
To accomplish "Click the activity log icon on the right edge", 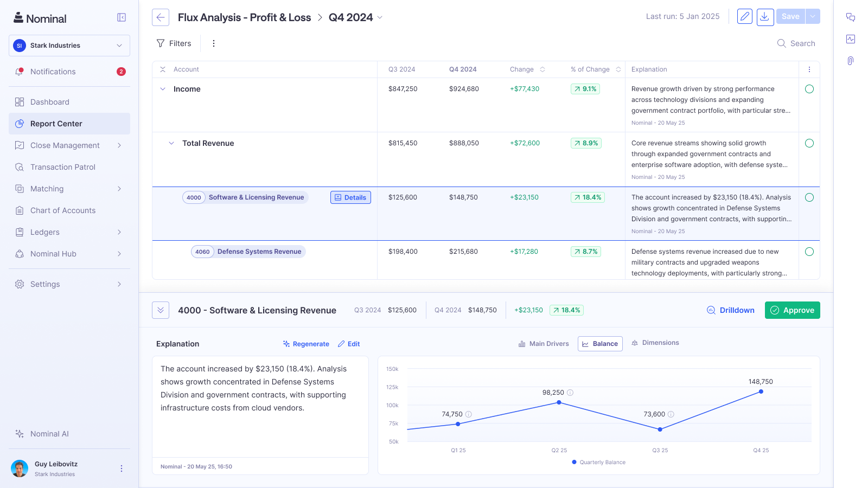I will click(x=850, y=38).
